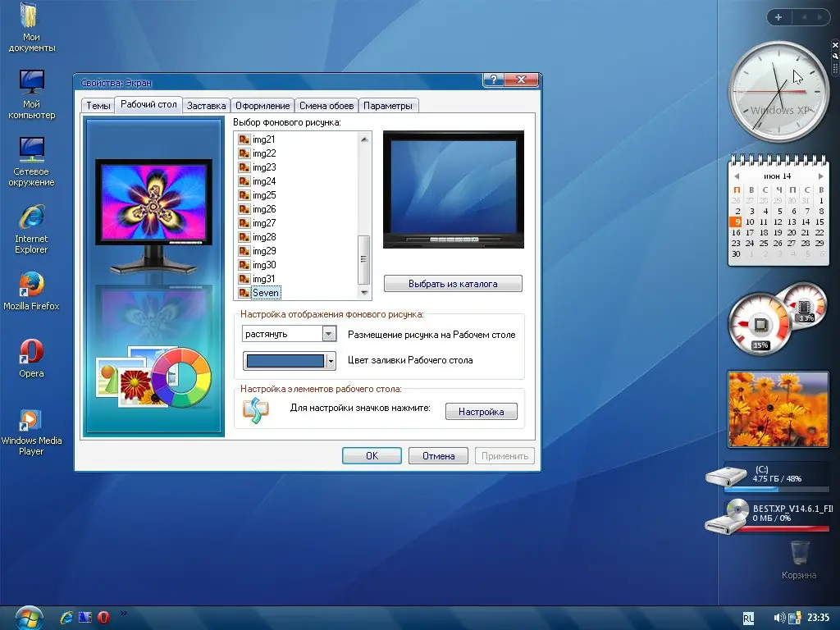Screen dimensions: 840x630
Task: Click the add gadget plus button on the sidebar
Action: click(778, 17)
